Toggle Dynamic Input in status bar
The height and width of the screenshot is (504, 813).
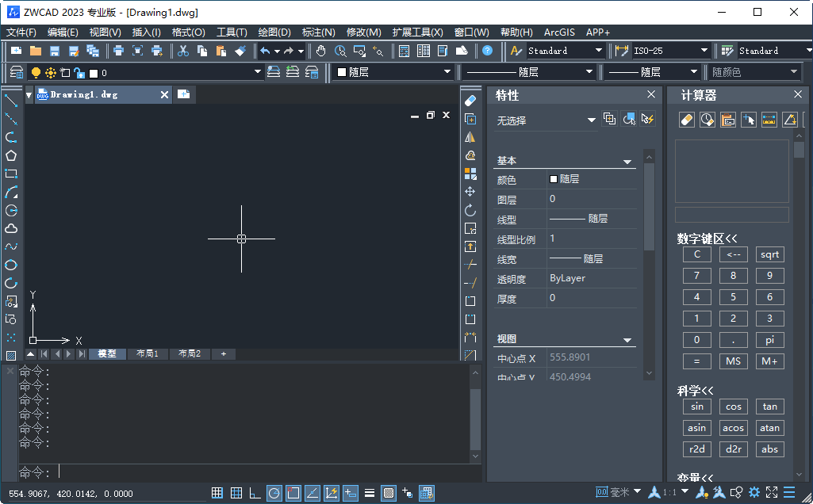pos(351,493)
